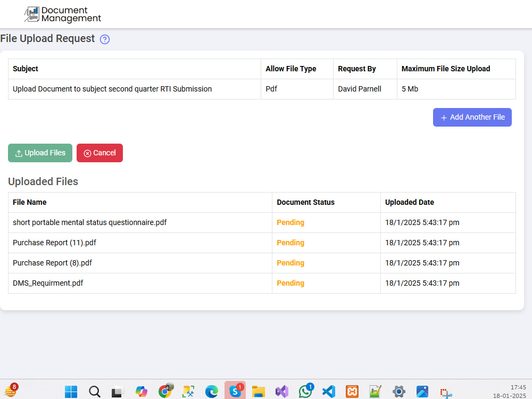532x399 pixels.
Task: Open Microsoft Edge from the taskbar
Action: (211, 392)
